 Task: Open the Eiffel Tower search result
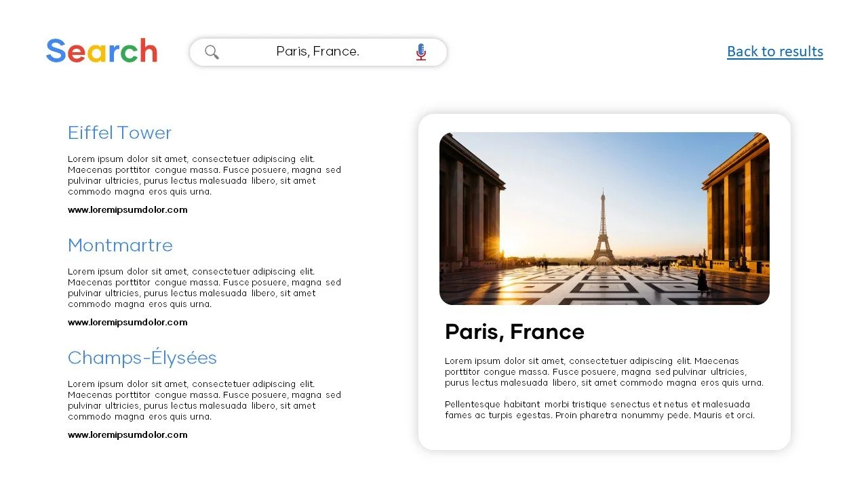[x=119, y=133]
